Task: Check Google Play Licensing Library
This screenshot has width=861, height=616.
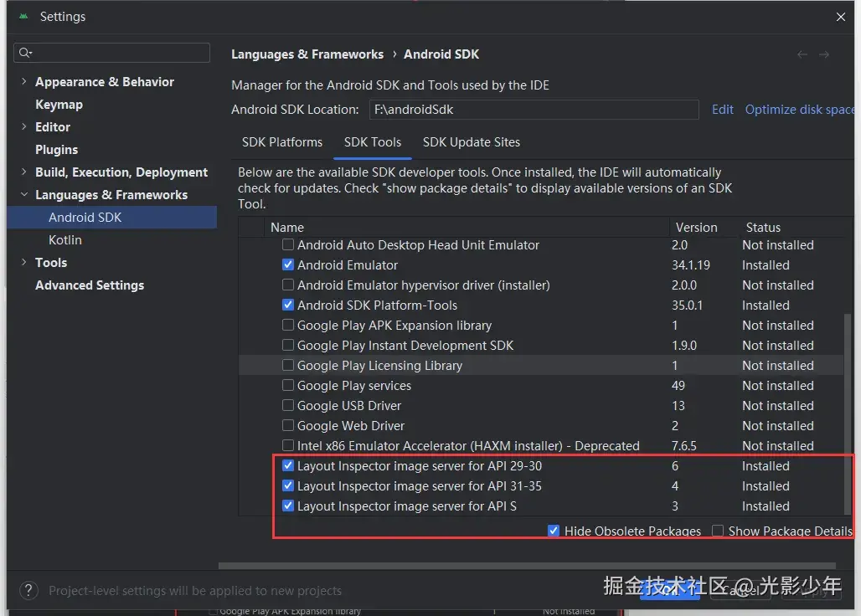Action: pos(288,365)
